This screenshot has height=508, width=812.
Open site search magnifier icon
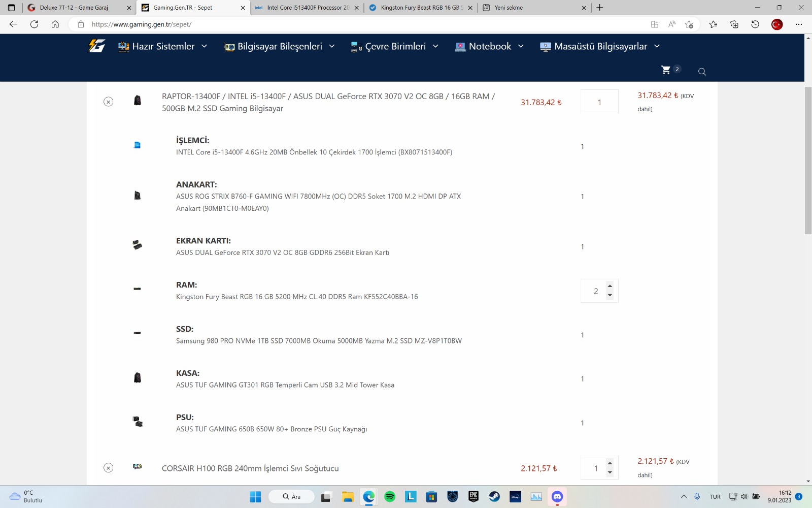point(702,72)
